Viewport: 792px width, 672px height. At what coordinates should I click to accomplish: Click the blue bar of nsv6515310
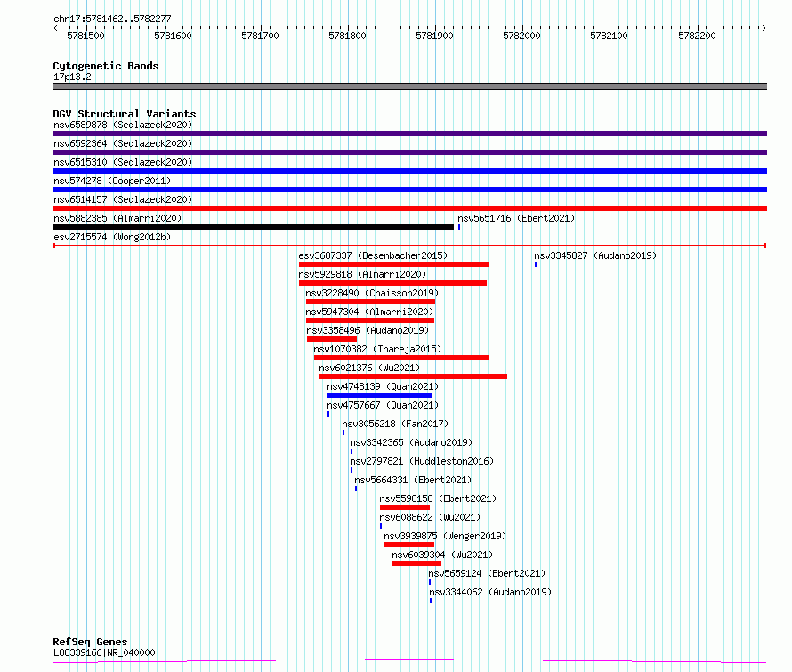point(409,171)
